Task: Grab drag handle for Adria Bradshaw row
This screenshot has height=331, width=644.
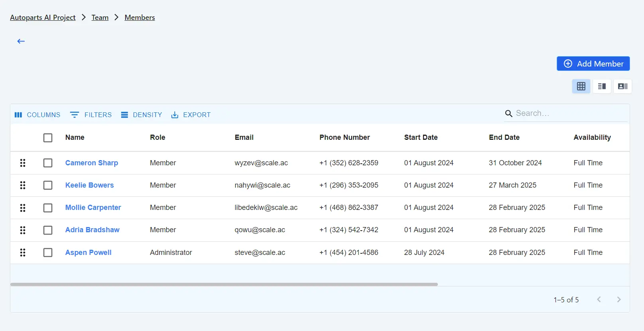Action: (x=23, y=230)
